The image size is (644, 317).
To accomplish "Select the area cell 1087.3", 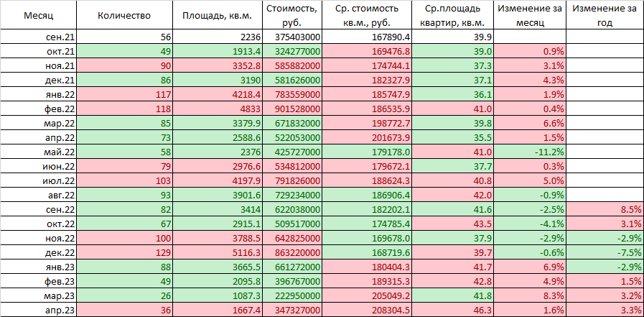I will [x=218, y=296].
